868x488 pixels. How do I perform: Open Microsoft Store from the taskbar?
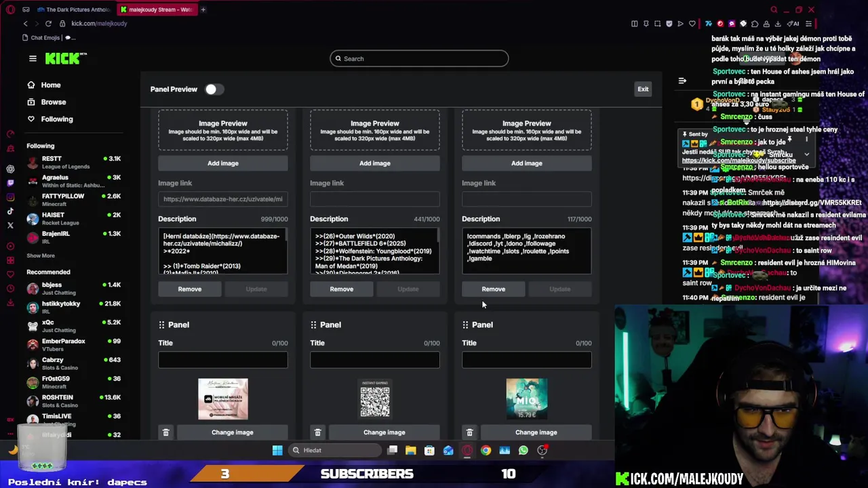click(x=429, y=450)
